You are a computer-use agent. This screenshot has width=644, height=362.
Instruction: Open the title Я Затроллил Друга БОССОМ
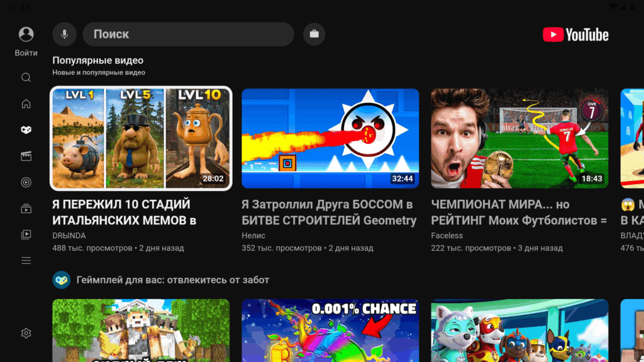point(329,212)
